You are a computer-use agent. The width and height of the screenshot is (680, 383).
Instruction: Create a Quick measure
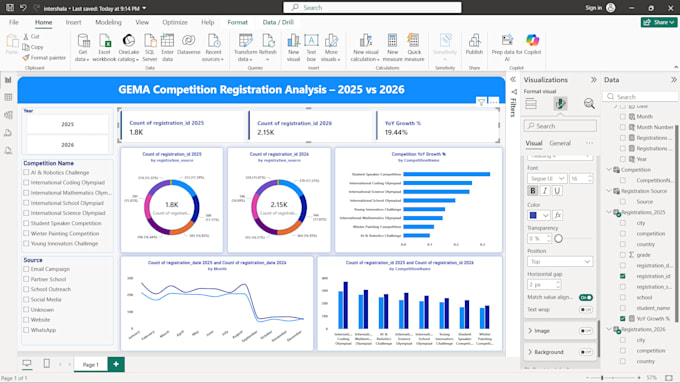click(414, 47)
